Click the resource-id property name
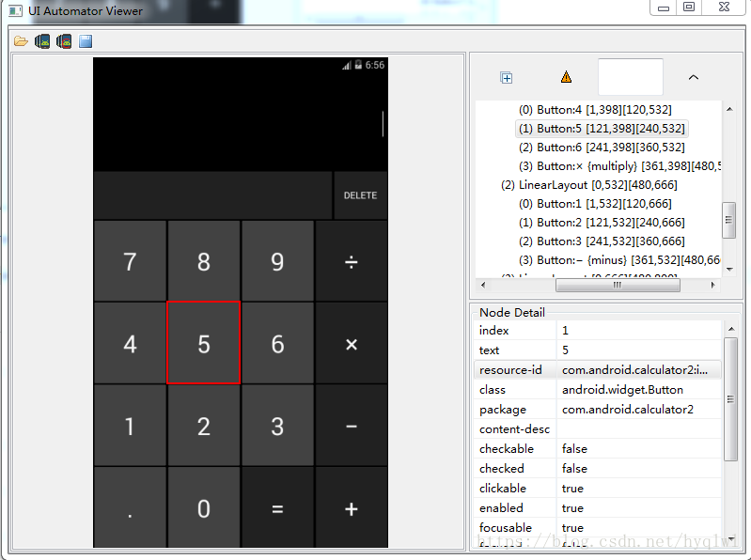 tap(510, 370)
